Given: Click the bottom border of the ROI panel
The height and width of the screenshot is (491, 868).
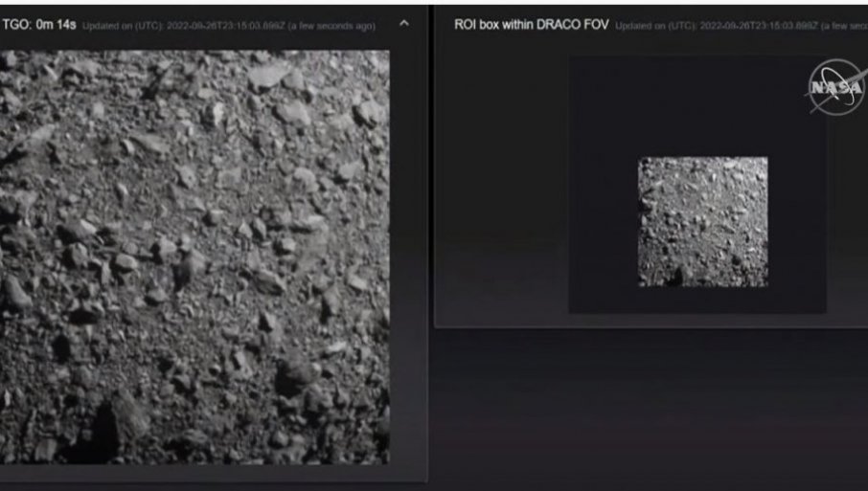Looking at the screenshot, I should tap(651, 327).
